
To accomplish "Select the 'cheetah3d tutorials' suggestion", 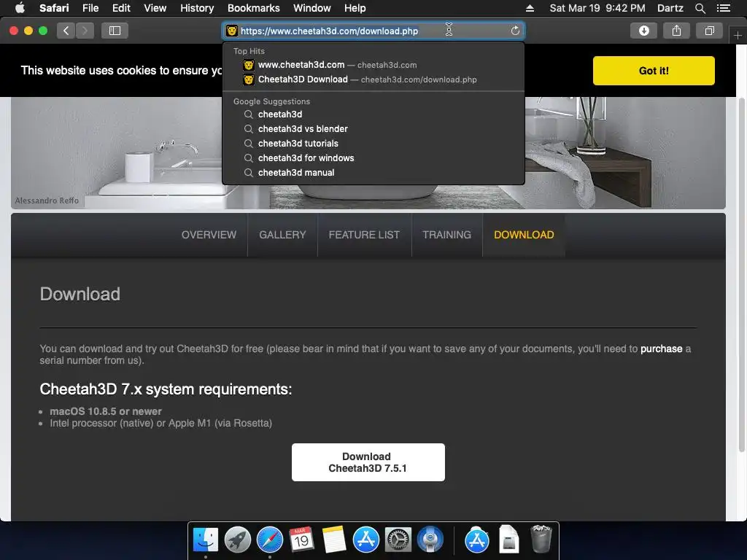I will (373, 144).
